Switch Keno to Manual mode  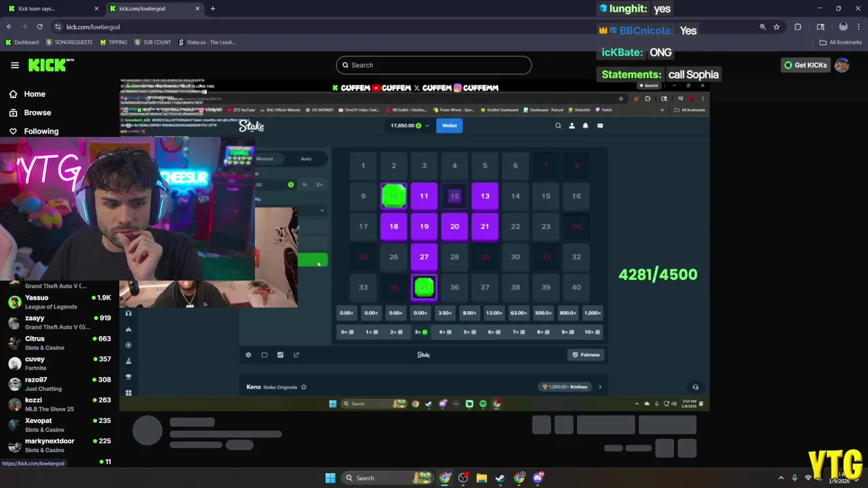click(x=265, y=159)
